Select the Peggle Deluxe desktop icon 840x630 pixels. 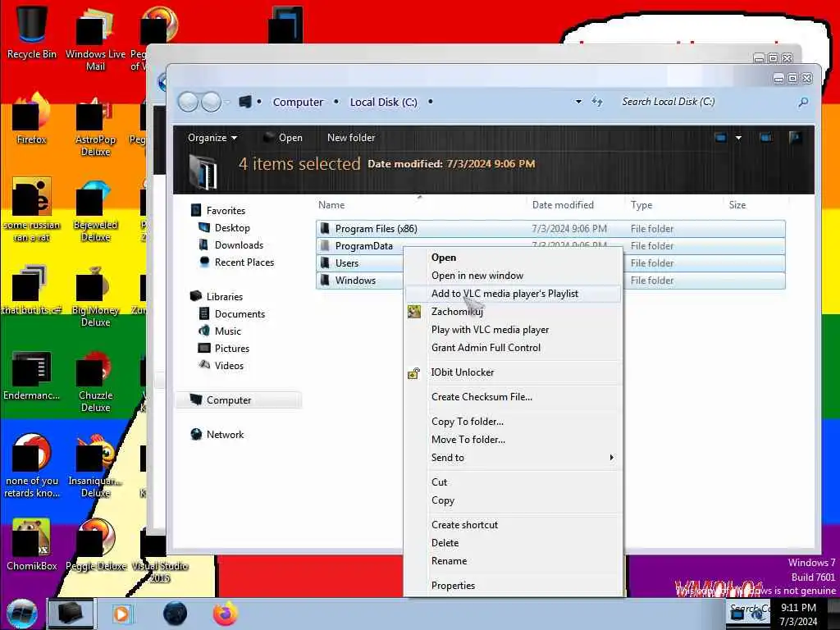95,544
